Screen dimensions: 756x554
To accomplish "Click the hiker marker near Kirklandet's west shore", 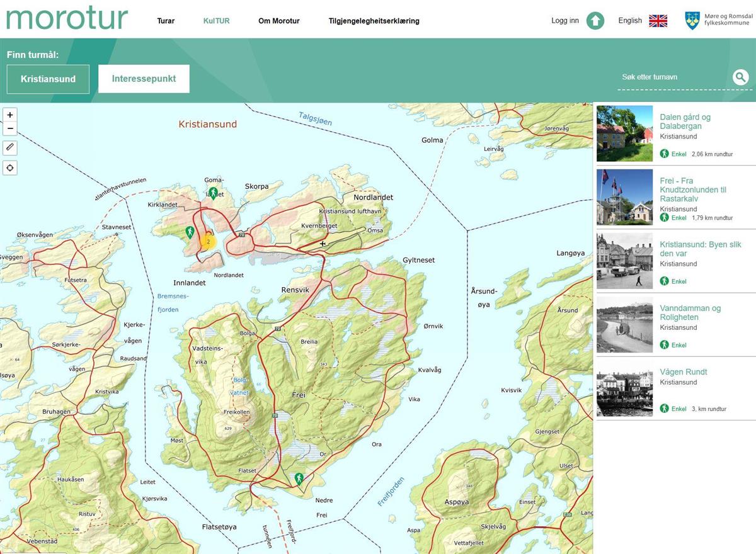I will pos(189,232).
